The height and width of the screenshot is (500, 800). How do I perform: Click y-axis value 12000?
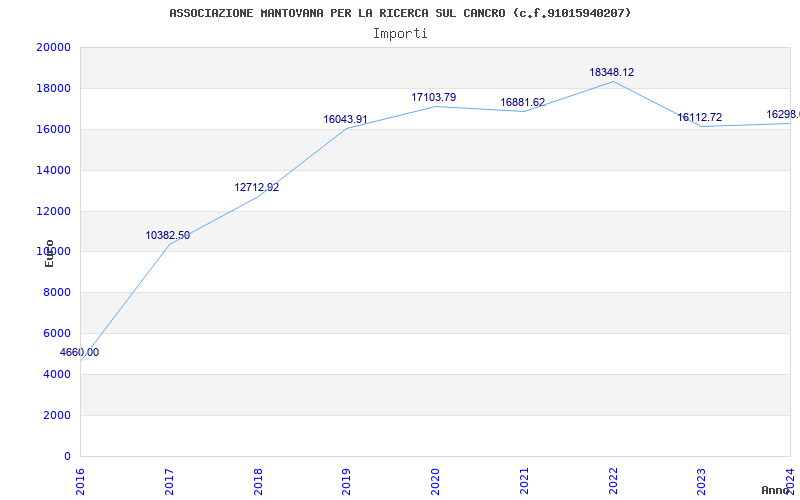pyautogui.click(x=54, y=211)
